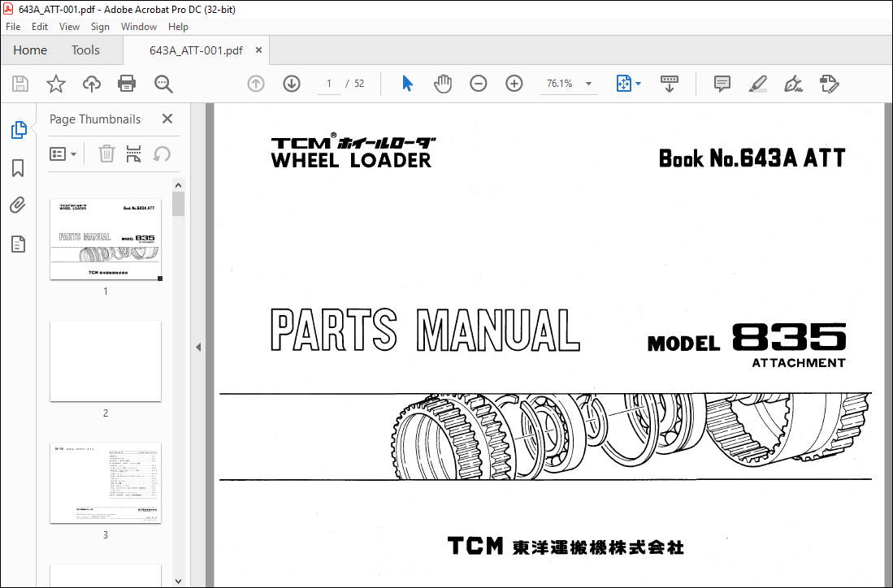Open the Window menu
Viewport: 893px width, 588px height.
138,27
